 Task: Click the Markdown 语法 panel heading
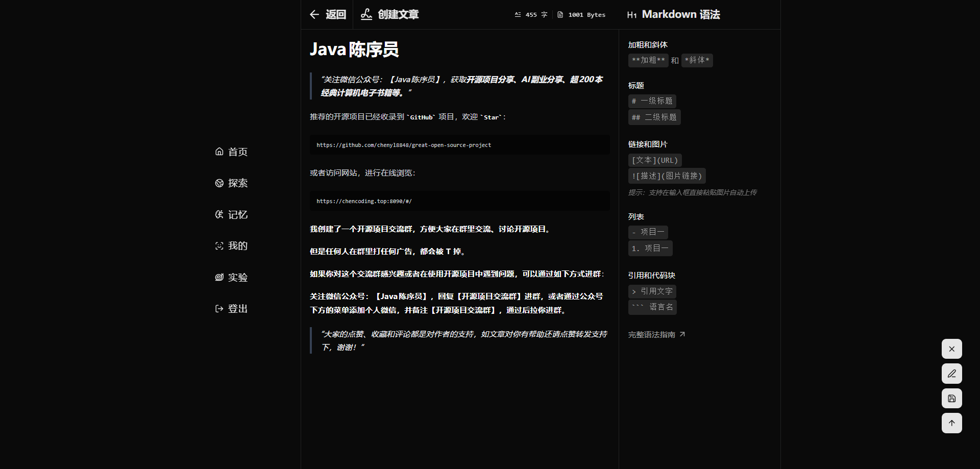coord(681,14)
